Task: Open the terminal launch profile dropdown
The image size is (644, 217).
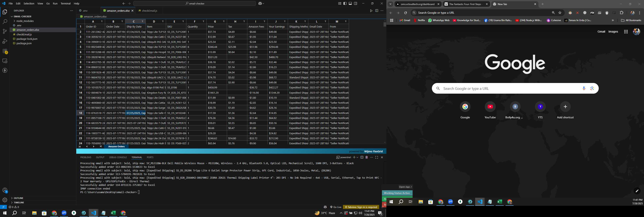Action: (357, 157)
